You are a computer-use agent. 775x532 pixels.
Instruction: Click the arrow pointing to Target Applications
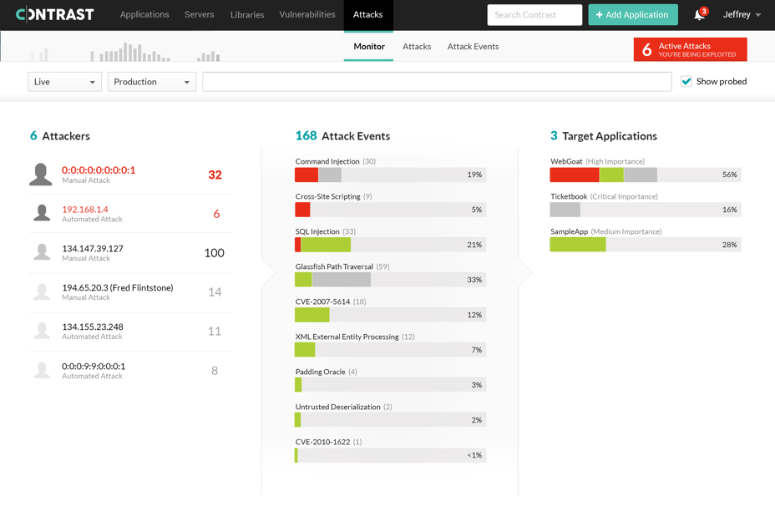524,271
